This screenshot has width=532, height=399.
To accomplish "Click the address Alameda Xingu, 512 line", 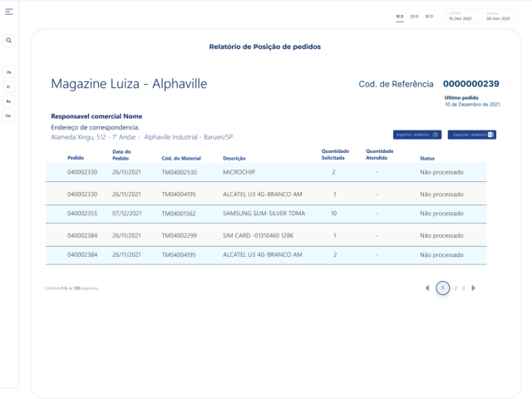I will coord(142,137).
